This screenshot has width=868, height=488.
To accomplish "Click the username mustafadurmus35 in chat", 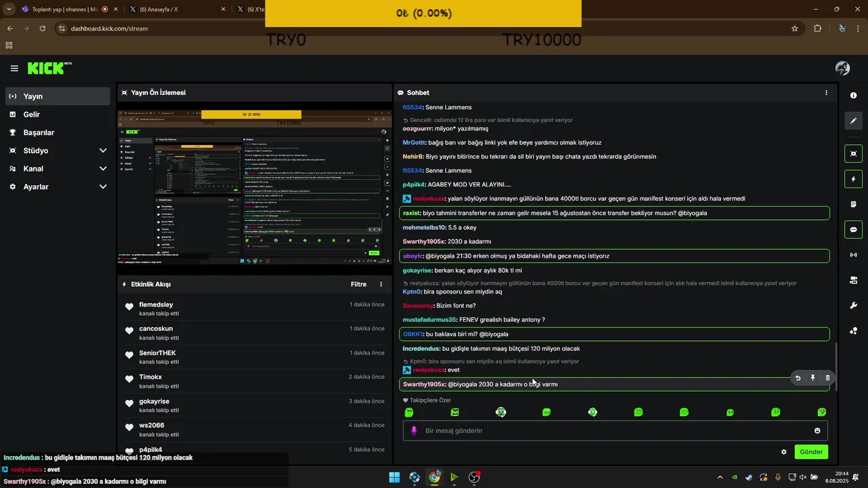I will (x=430, y=320).
